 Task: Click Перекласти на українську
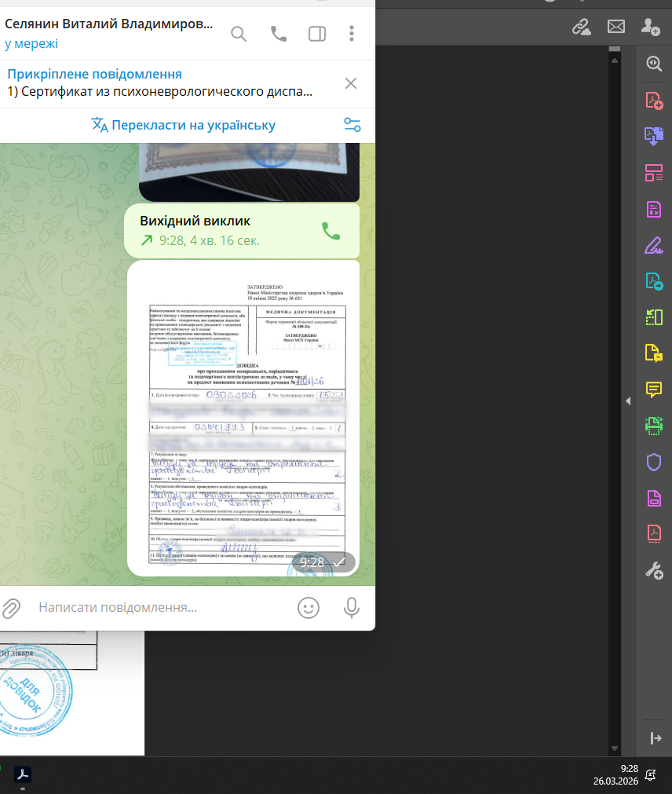[184, 125]
